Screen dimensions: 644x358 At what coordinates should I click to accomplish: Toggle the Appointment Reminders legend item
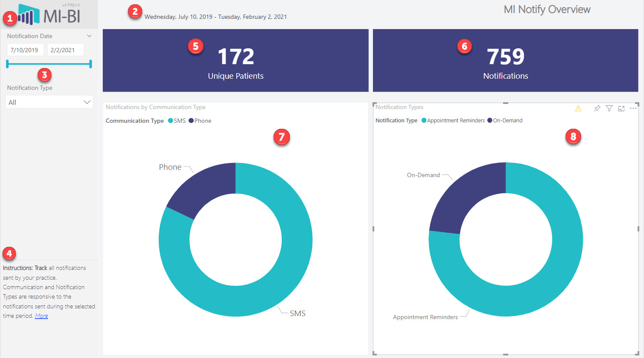pyautogui.click(x=453, y=121)
